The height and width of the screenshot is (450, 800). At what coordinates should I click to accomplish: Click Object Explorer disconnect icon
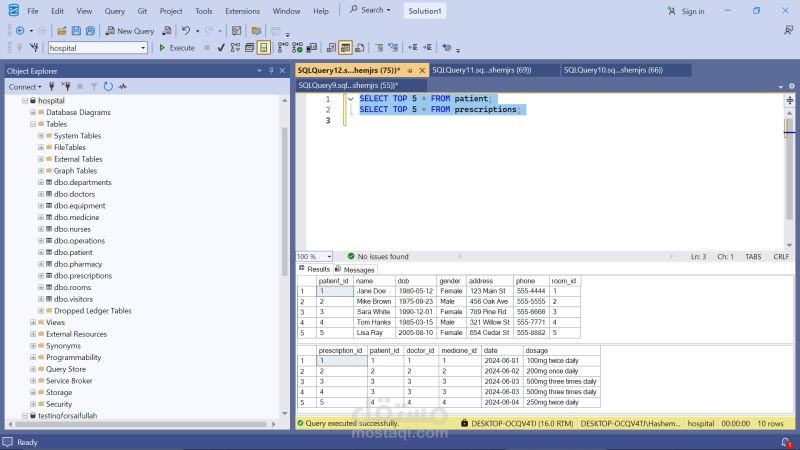[x=66, y=87]
